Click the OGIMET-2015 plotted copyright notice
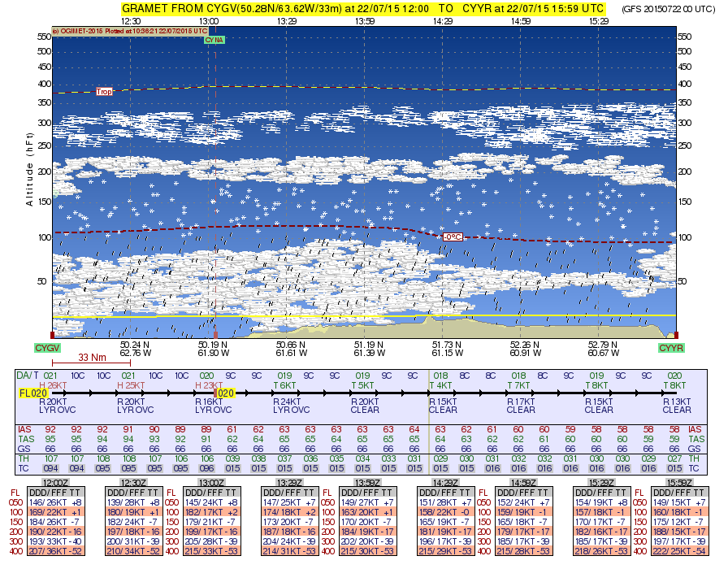The width and height of the screenshot is (728, 569). [x=130, y=31]
